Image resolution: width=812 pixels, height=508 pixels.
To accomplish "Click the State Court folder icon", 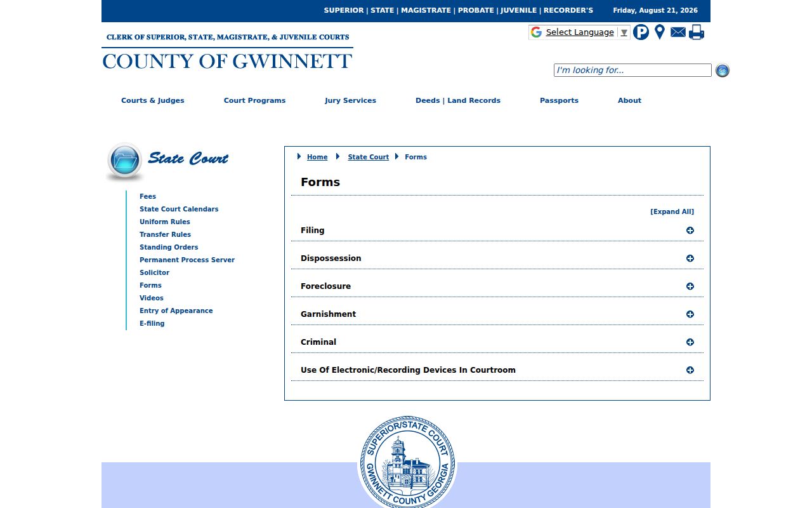I will point(125,161).
